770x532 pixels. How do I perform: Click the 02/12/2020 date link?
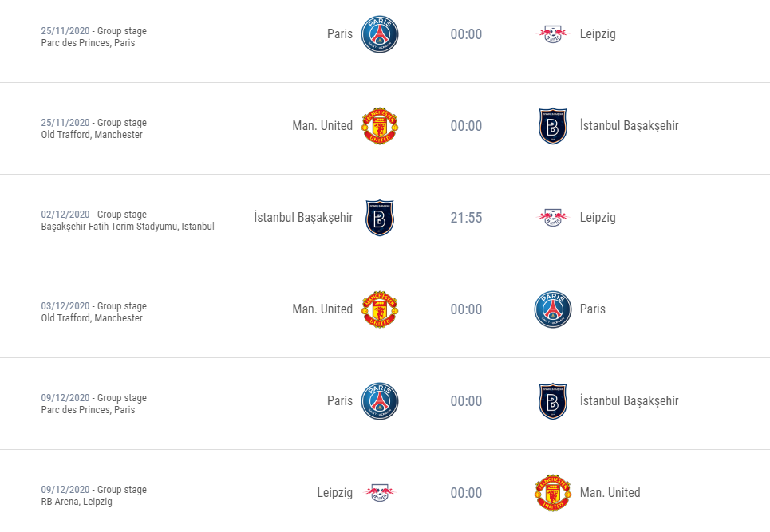pyautogui.click(x=65, y=215)
